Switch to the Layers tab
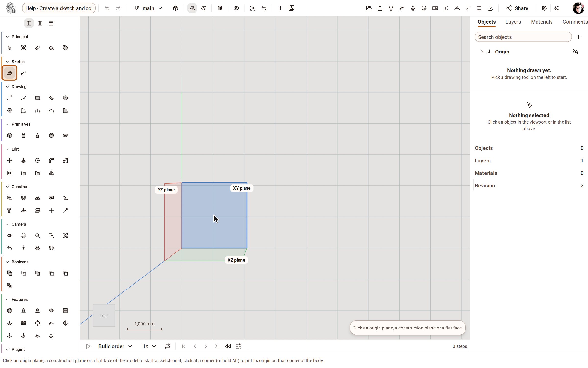 pos(513,22)
